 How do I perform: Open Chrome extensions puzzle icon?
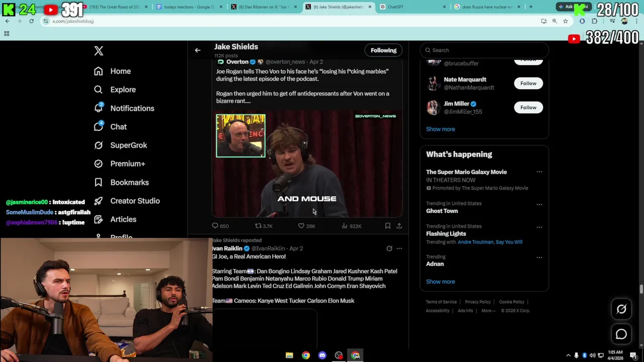595,21
